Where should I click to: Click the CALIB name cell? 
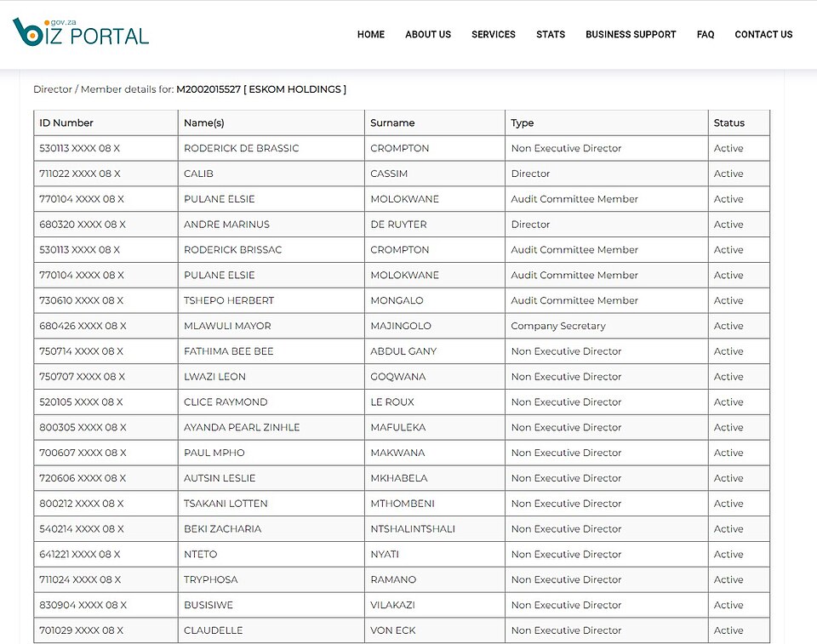[198, 174]
